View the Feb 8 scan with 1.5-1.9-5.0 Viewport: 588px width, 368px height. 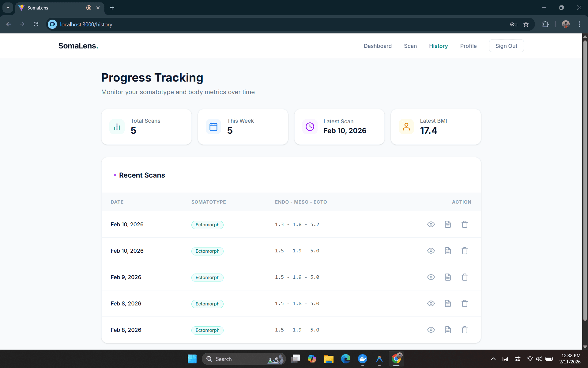click(431, 330)
